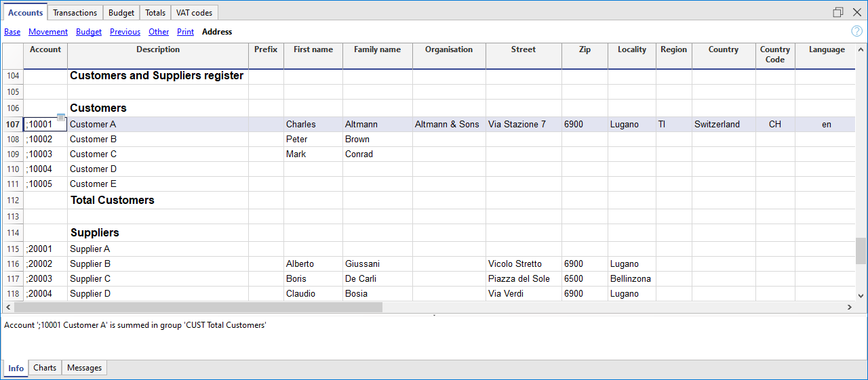Select the First name column header
The height and width of the screenshot is (380, 868).
point(313,56)
